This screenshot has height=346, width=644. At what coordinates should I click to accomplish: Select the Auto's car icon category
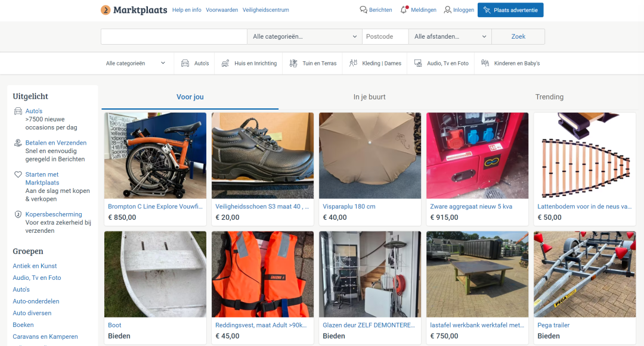tap(185, 63)
